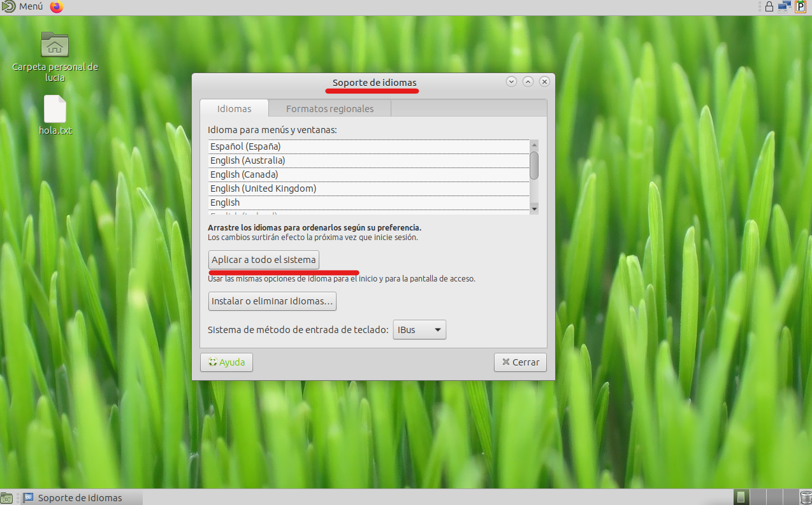Switch to the first workspace
The width and height of the screenshot is (812, 505).
tap(741, 497)
